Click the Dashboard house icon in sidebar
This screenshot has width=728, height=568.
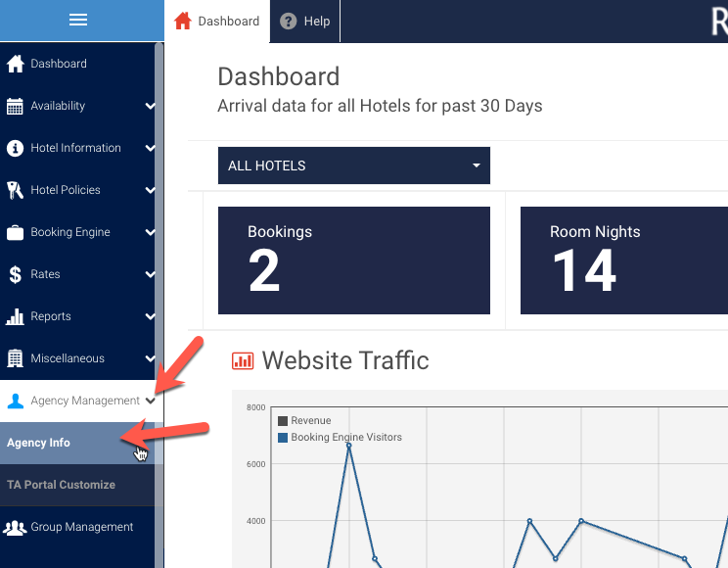click(15, 64)
